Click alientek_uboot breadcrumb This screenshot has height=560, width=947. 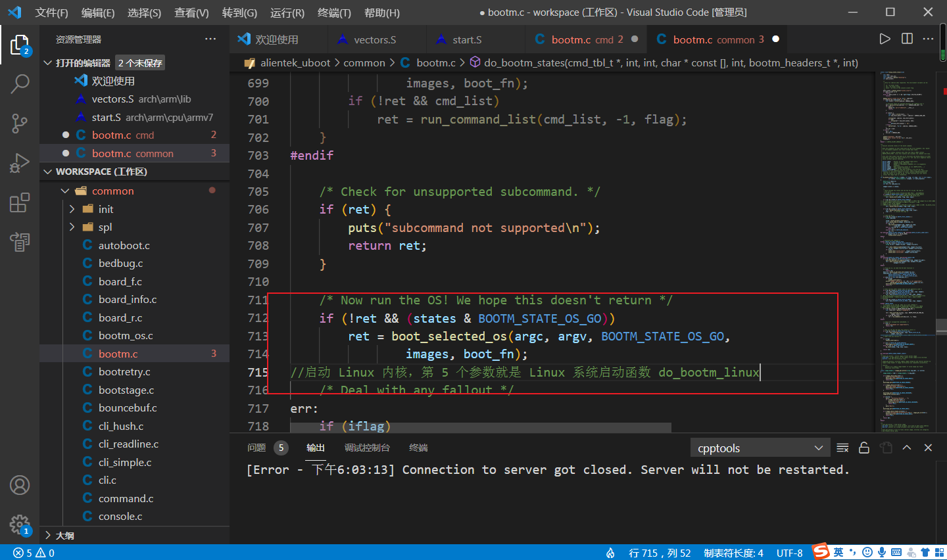(x=295, y=62)
